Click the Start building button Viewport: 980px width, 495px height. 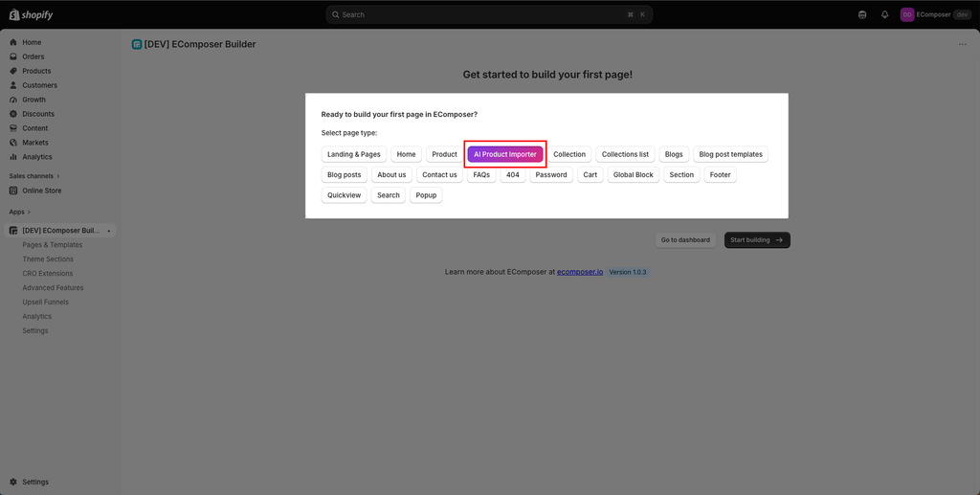[x=757, y=240]
